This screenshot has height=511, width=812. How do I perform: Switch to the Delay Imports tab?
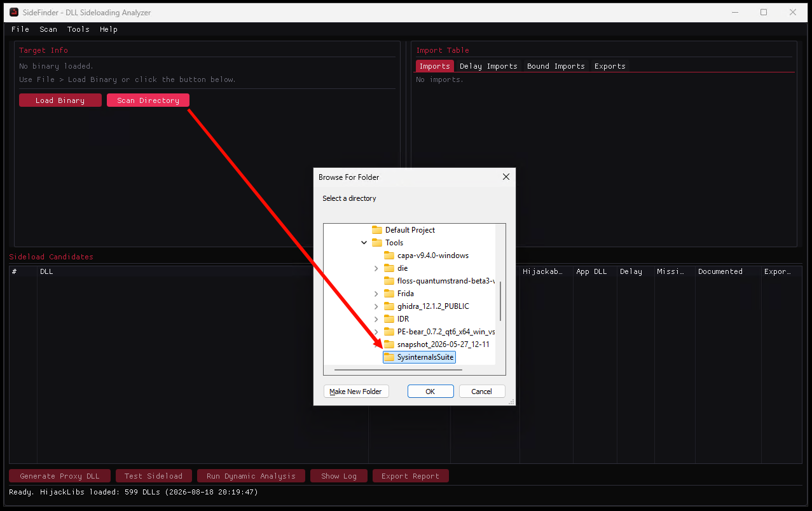488,66
